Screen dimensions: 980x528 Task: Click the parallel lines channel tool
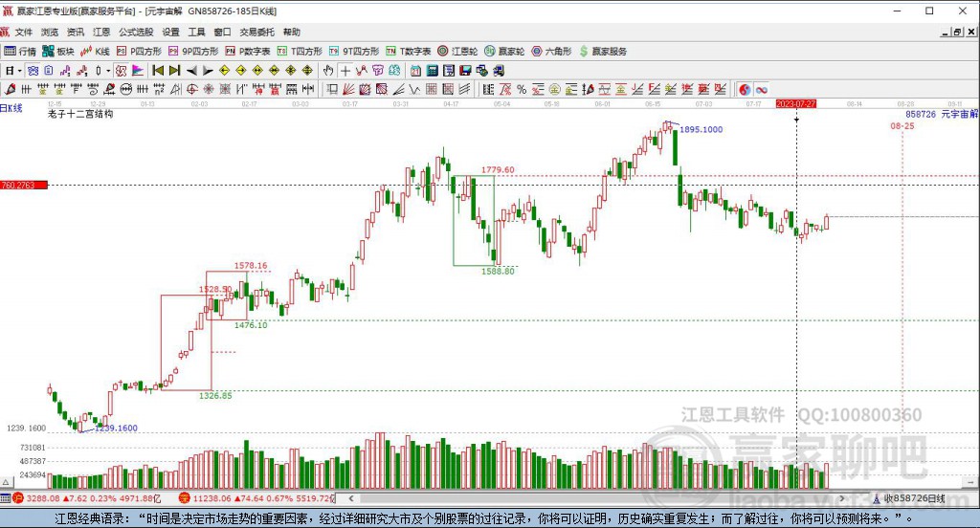(x=464, y=89)
